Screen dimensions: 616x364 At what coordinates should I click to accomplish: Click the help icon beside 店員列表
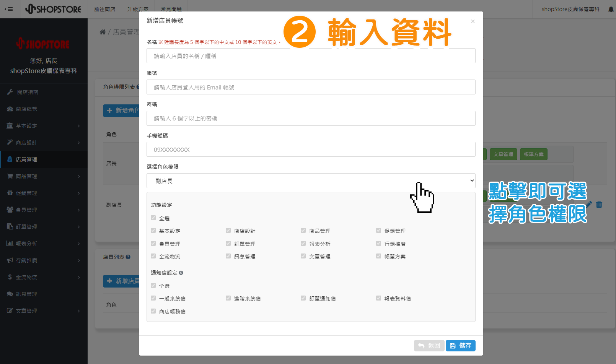tap(128, 257)
